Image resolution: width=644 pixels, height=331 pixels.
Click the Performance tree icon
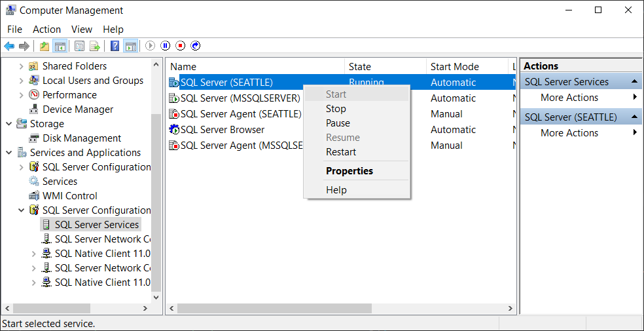pos(34,95)
